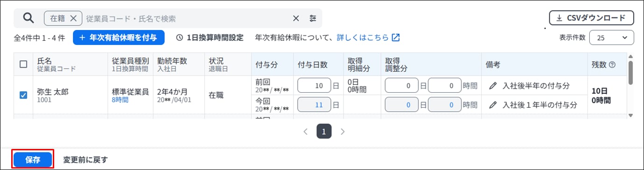Edit the 入社後半年の付与分 note pencil

click(493, 86)
